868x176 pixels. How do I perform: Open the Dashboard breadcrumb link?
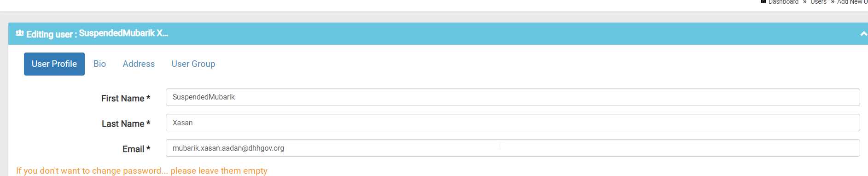click(783, 2)
